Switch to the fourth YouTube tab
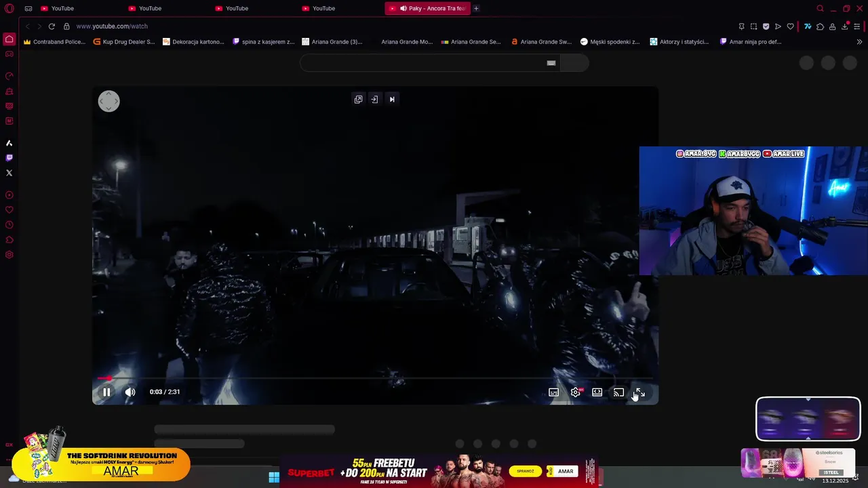 click(x=323, y=9)
